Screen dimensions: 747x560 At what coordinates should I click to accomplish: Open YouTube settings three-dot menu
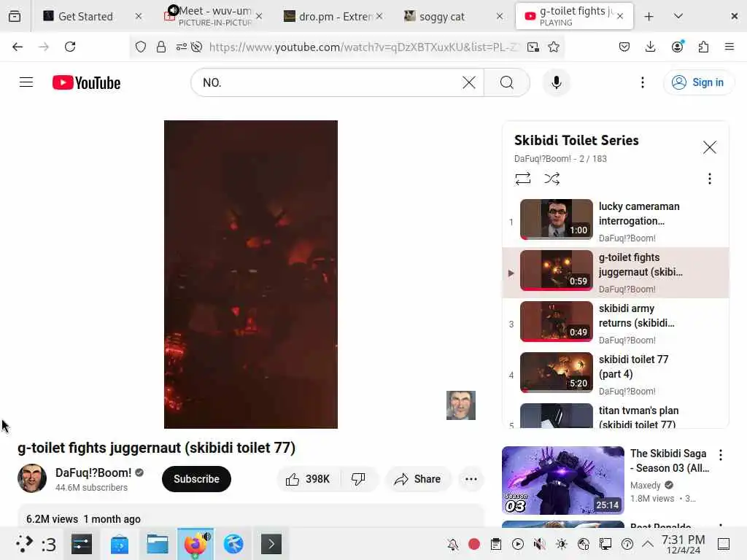tap(642, 82)
